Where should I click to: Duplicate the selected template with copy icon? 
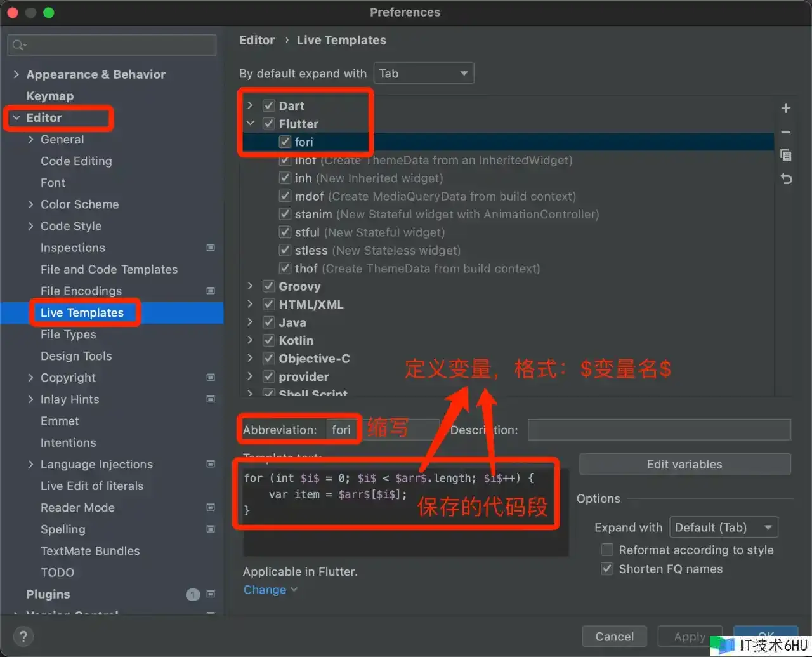click(x=785, y=155)
